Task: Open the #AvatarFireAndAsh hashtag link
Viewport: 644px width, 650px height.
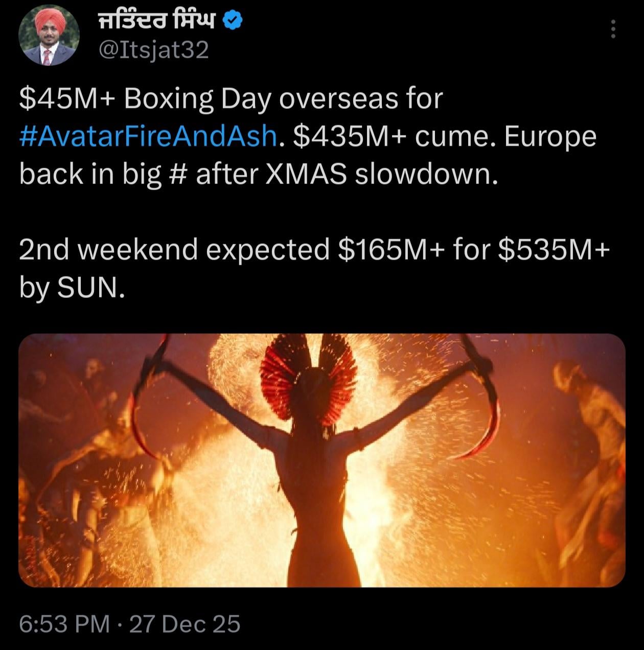Action: click(149, 136)
